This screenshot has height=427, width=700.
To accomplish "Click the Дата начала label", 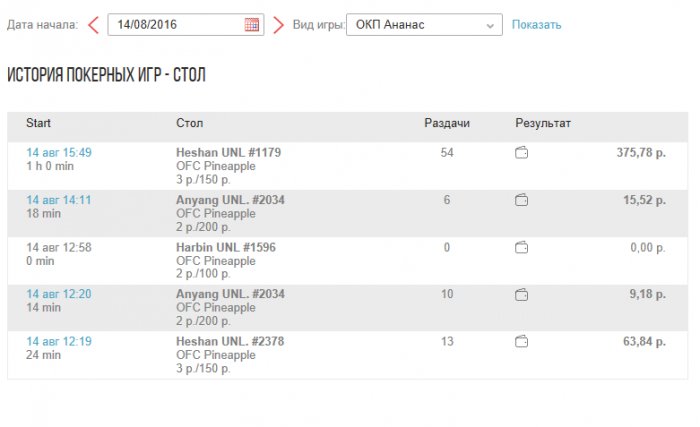I will (42, 25).
